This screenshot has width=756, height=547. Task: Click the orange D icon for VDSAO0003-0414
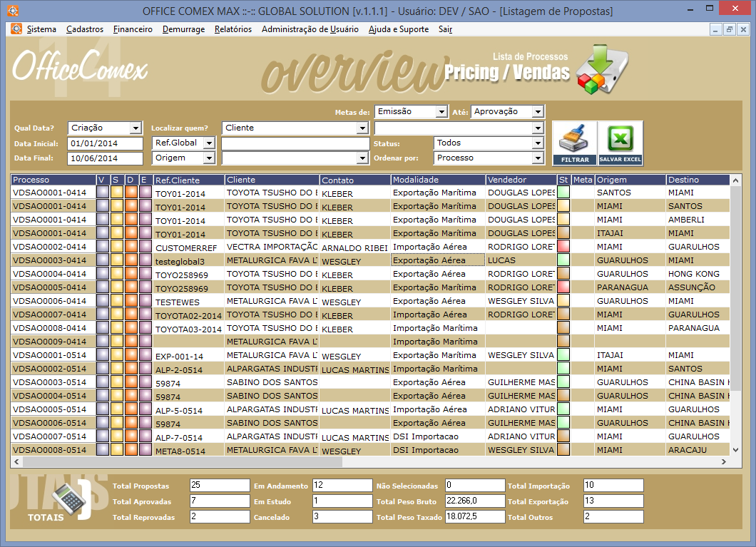point(131,260)
